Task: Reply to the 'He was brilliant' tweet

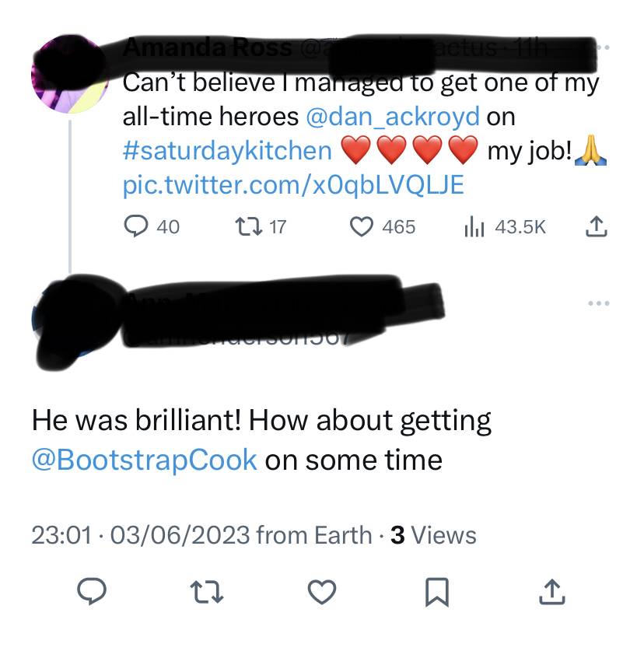Action: click(x=92, y=591)
